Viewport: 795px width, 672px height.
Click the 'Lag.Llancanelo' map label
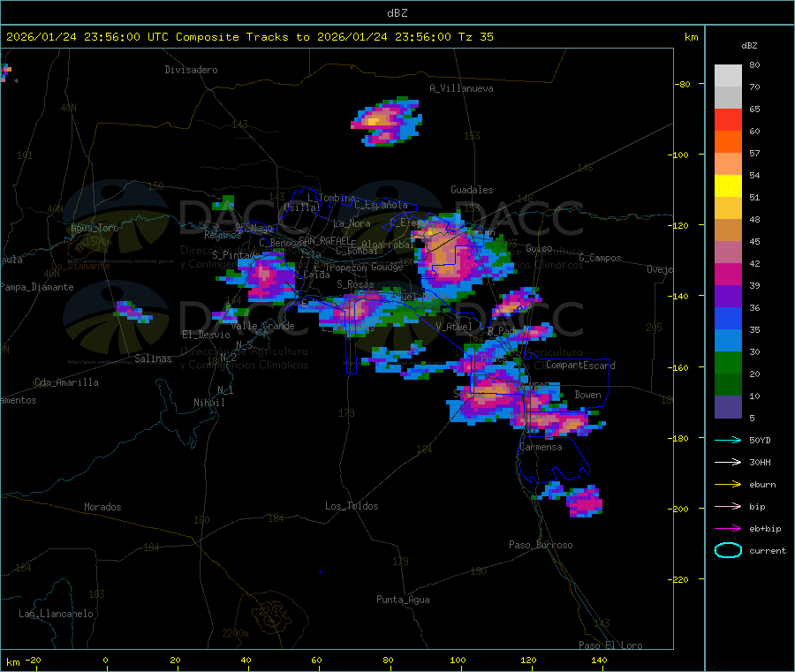(56, 614)
